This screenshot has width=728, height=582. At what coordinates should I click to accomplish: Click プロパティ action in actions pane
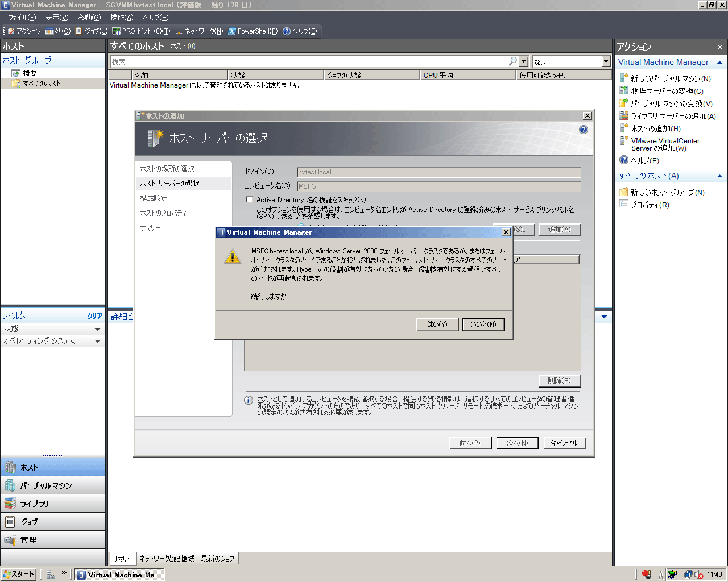pyautogui.click(x=650, y=205)
